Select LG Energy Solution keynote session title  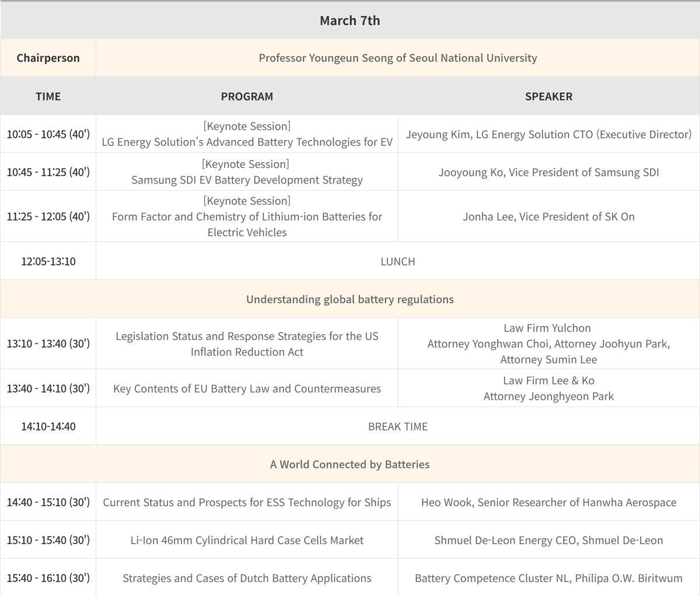coord(247,142)
